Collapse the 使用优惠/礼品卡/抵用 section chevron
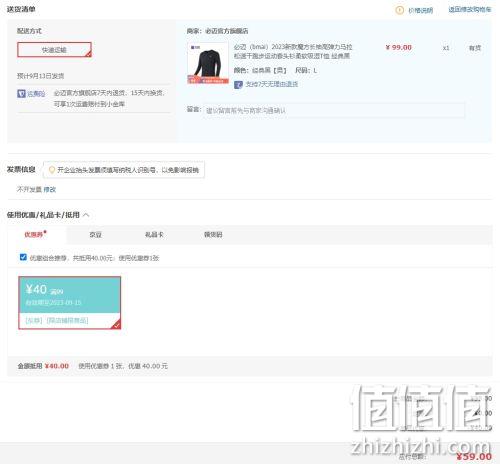Screen dimensions: 500x464 pos(86,215)
